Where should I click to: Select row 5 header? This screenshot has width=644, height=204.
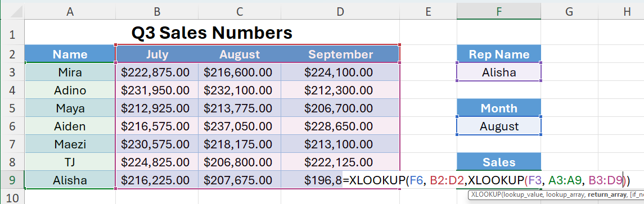[x=12, y=108]
